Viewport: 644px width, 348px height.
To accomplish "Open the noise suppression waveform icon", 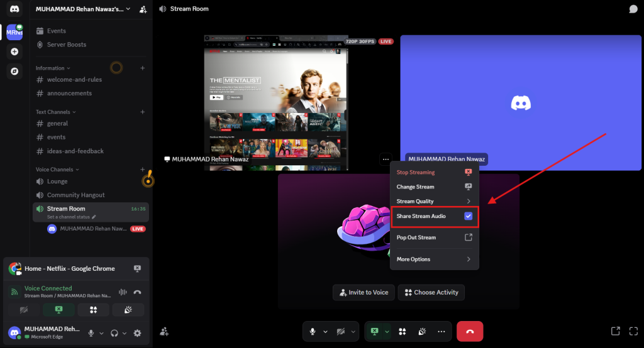I will pos(123,291).
